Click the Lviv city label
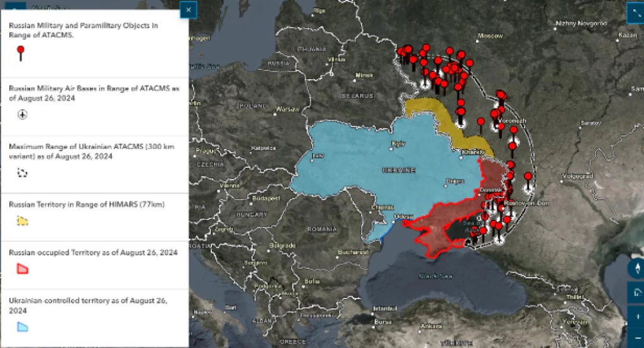 318,156
